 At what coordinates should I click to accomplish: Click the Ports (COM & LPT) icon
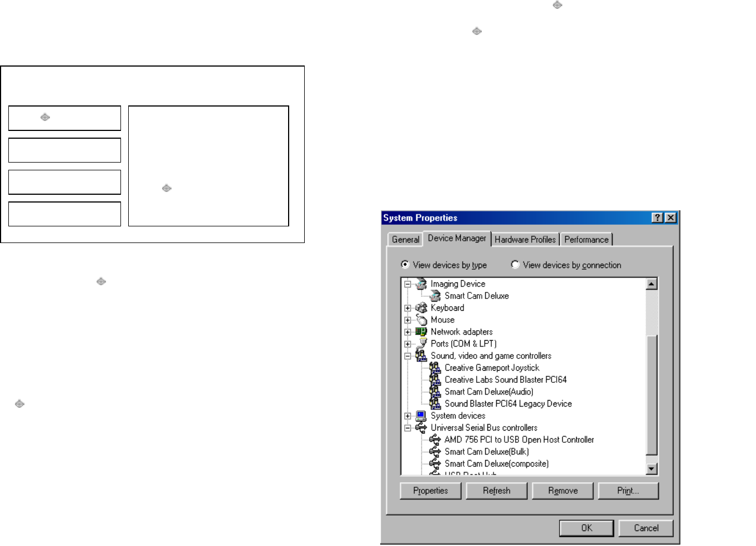click(x=421, y=344)
